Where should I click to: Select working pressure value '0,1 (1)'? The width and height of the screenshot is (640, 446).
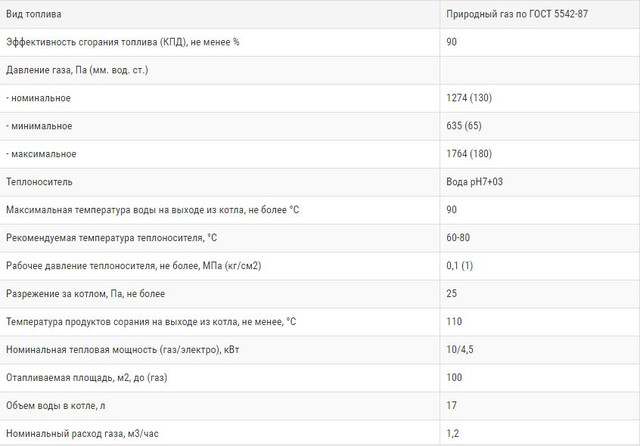(460, 266)
